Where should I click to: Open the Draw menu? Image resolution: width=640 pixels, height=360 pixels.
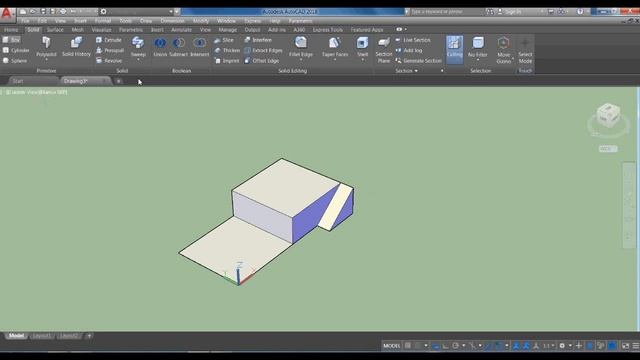pos(146,21)
